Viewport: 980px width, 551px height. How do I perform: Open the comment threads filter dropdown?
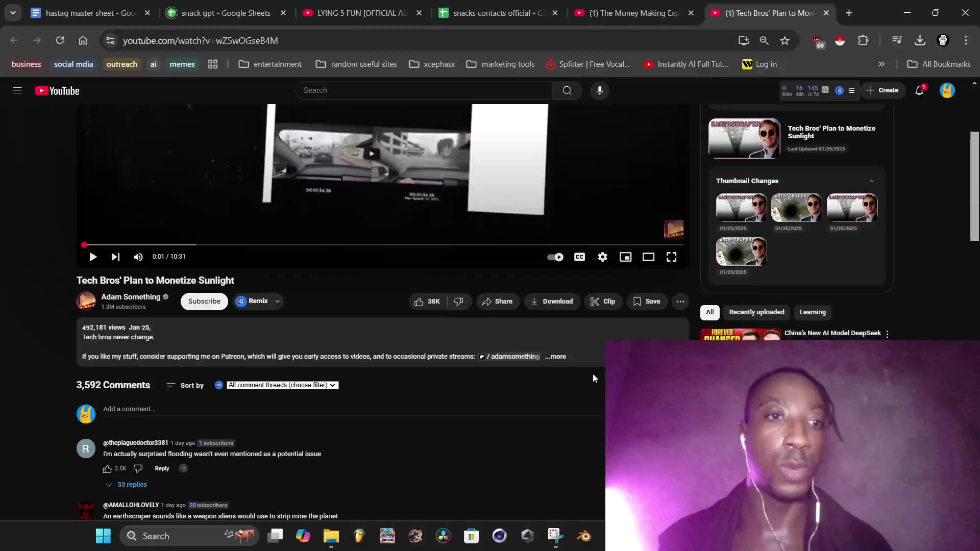pos(282,385)
